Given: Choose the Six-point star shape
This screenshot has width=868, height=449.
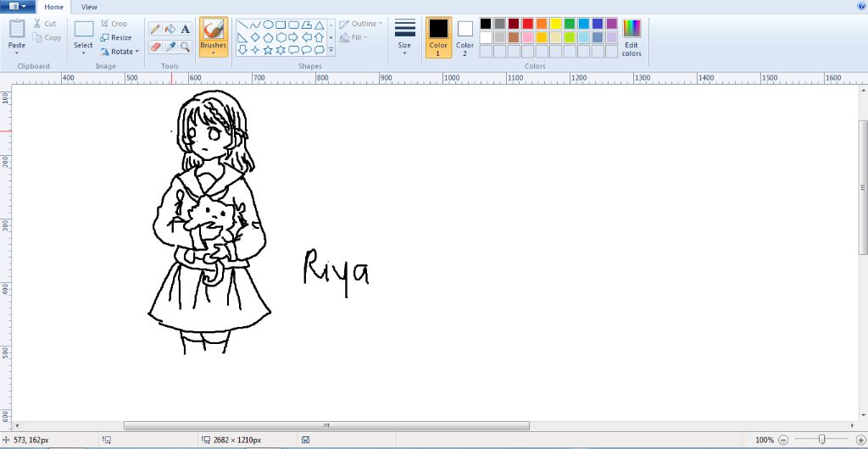Looking at the screenshot, I should [x=281, y=50].
